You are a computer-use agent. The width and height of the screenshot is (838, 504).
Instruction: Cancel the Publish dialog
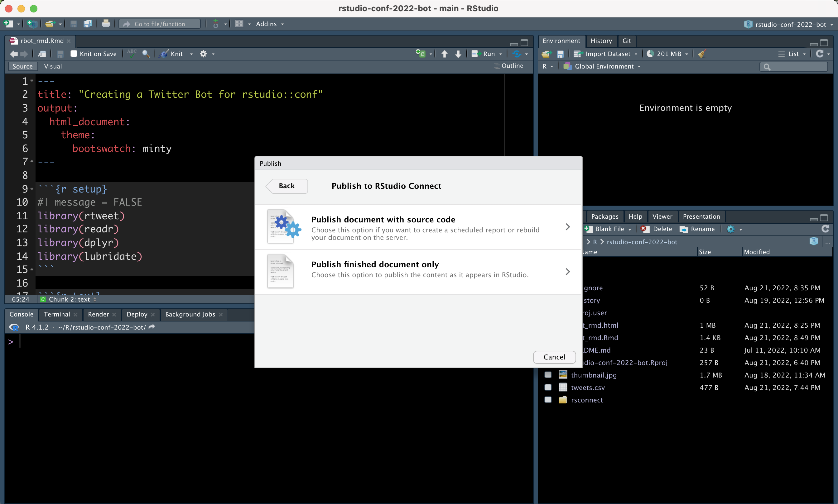click(554, 357)
